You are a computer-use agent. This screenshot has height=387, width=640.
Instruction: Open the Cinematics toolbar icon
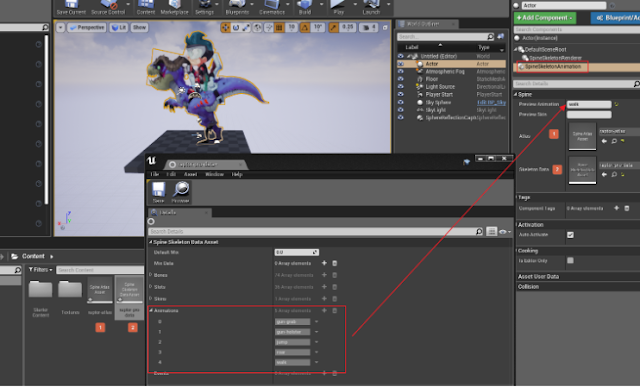point(271,7)
